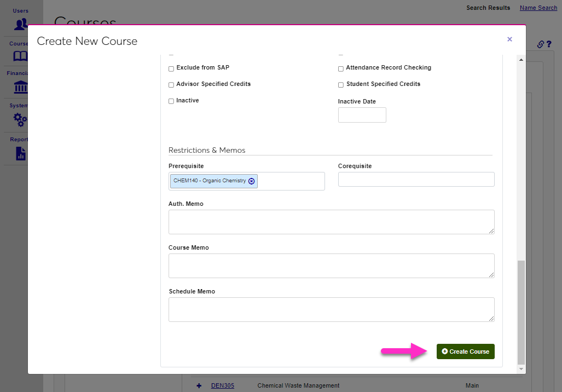Open the System gears icon
Viewport: 562px width, 392px height.
tap(20, 119)
